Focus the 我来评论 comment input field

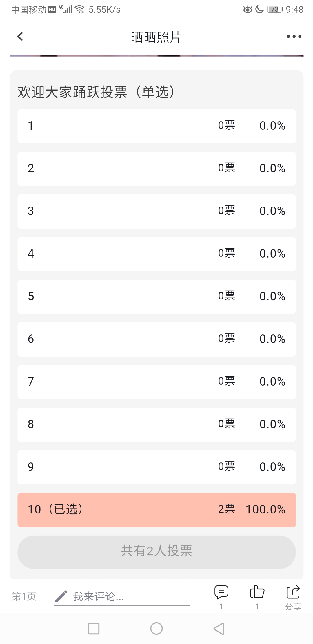click(x=122, y=597)
